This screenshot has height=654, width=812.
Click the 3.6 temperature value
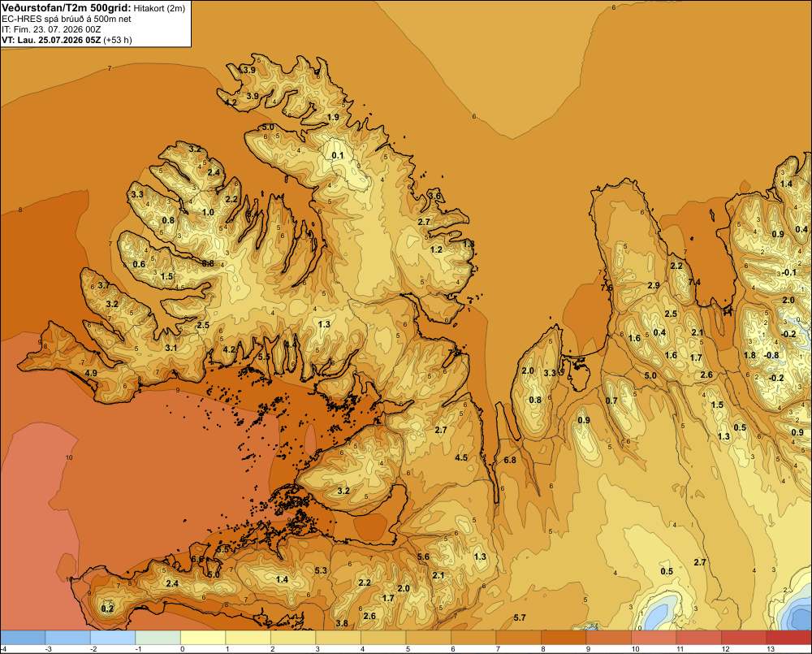(x=435, y=196)
